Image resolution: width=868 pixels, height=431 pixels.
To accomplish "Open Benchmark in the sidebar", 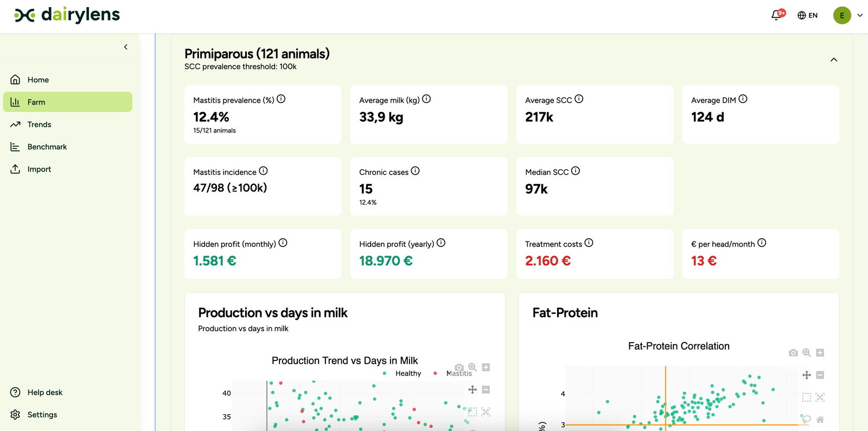I will point(68,147).
